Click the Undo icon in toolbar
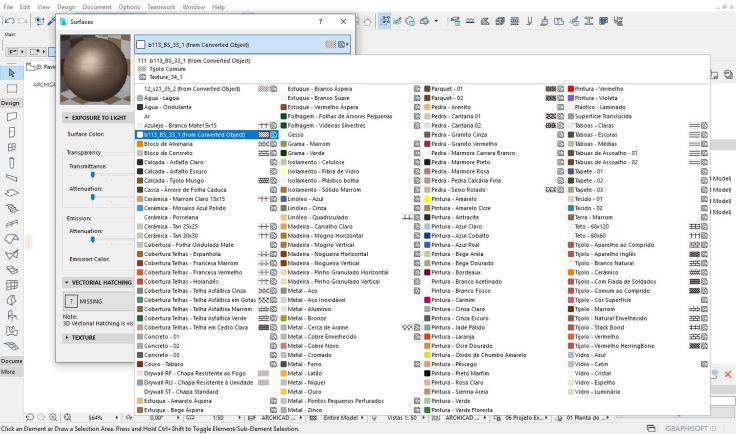736x434 pixels. pyautogui.click(x=9, y=21)
